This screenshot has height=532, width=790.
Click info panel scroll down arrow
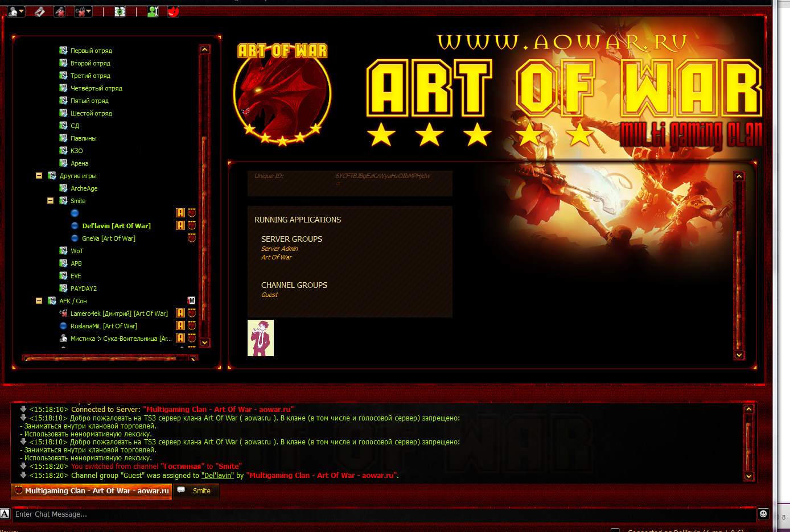[x=739, y=355]
